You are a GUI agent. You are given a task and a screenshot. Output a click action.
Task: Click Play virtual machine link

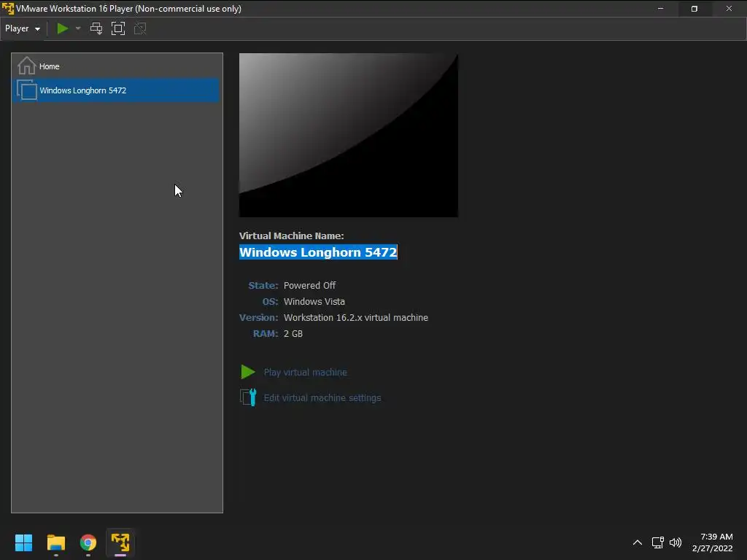[306, 373]
